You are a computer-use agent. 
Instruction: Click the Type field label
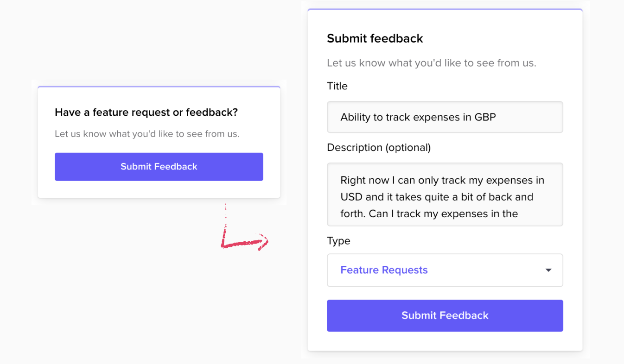338,241
